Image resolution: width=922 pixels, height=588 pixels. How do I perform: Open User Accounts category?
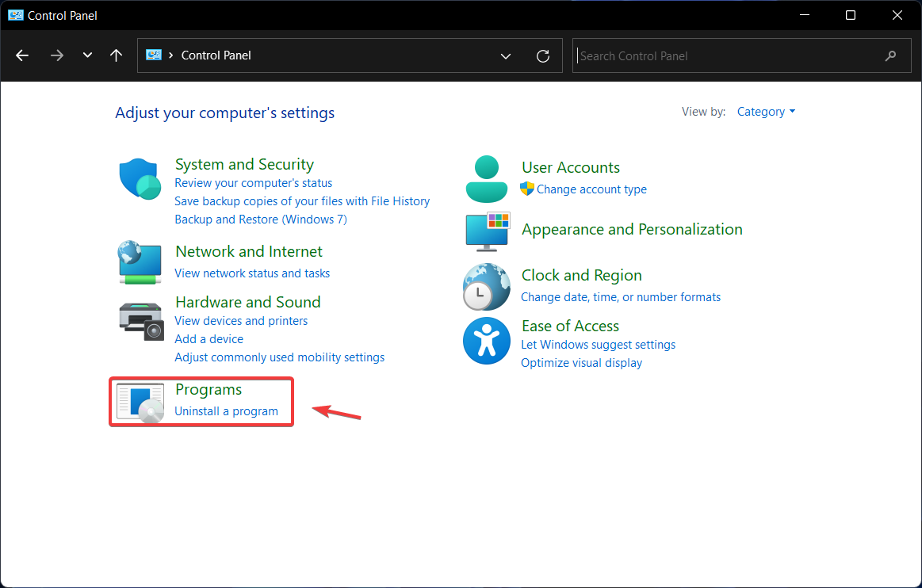tap(571, 167)
